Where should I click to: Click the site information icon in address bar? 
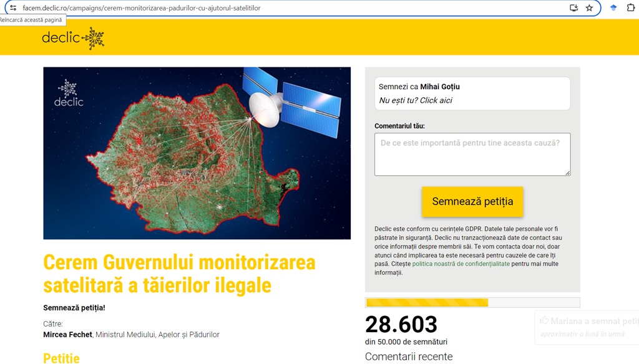13,7
